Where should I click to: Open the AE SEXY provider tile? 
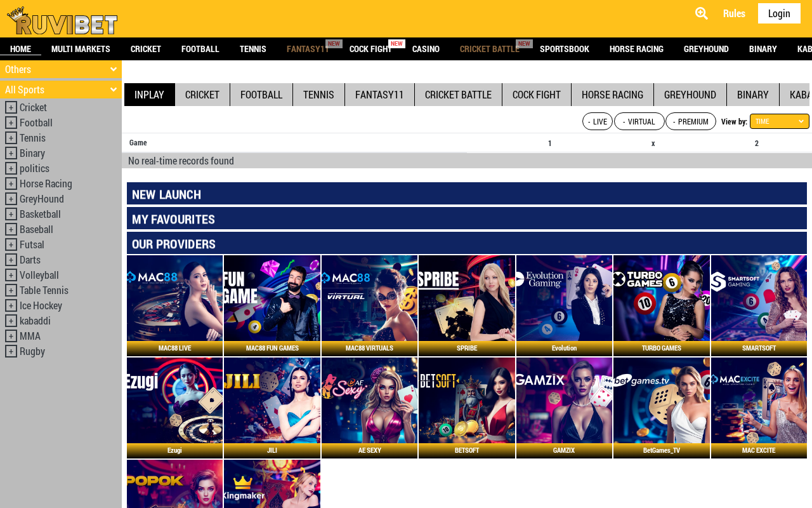[369, 408]
